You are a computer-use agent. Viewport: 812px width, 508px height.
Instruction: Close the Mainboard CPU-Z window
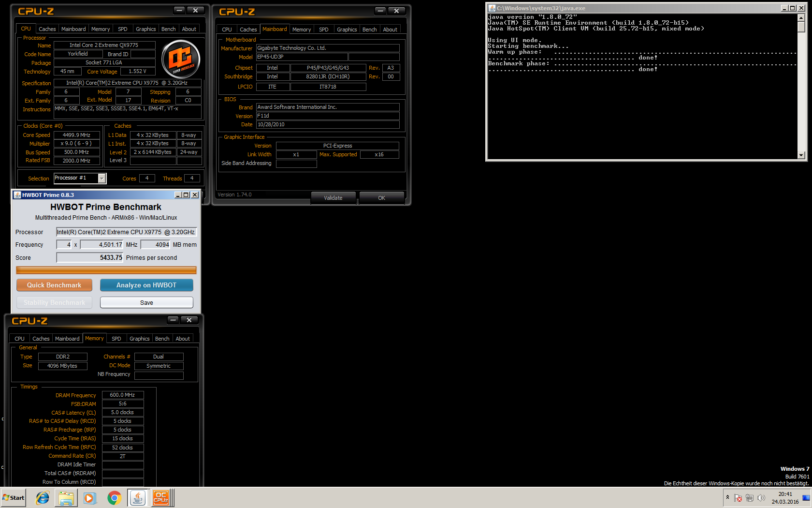[x=396, y=11]
